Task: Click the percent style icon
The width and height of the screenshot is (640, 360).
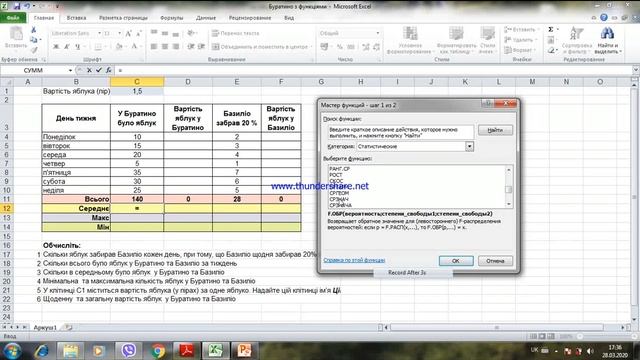Action: pyautogui.click(x=340, y=47)
